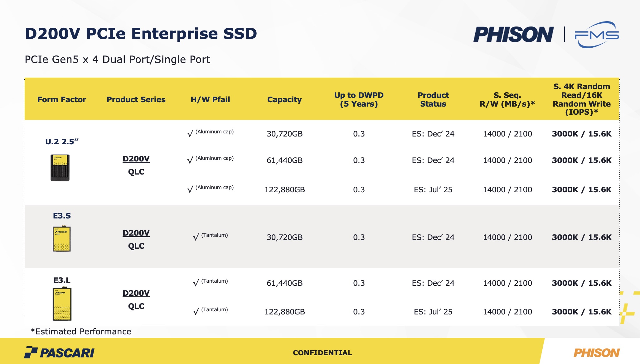
Task: Click the orange PHISON logo in the footer
Action: pyautogui.click(x=596, y=353)
